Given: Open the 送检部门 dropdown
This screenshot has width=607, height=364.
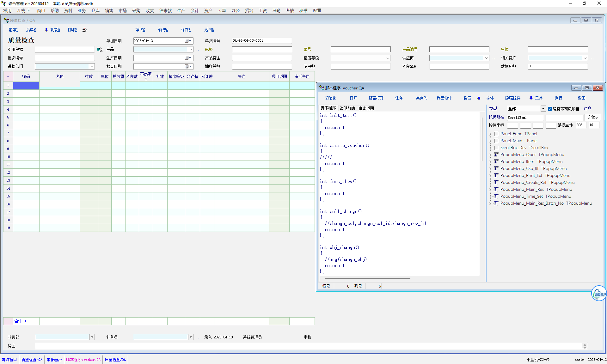Looking at the screenshot, I should [92, 66].
